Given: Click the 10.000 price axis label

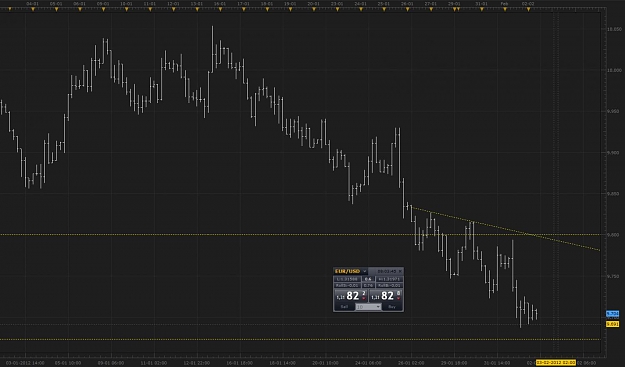Looking at the screenshot, I should point(614,70).
